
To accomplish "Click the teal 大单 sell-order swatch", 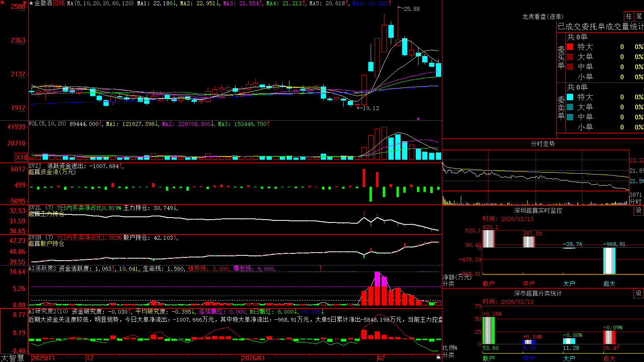I will pyautogui.click(x=570, y=107).
